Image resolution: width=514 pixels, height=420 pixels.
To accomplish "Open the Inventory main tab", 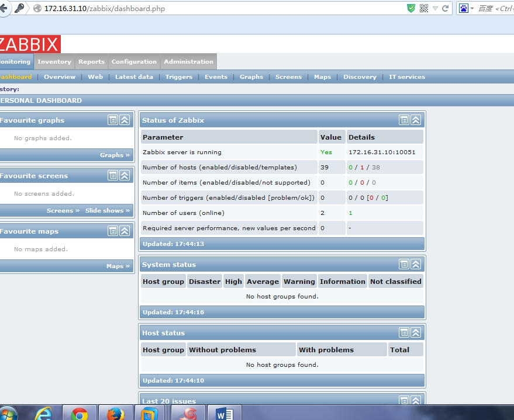I will click(54, 61).
